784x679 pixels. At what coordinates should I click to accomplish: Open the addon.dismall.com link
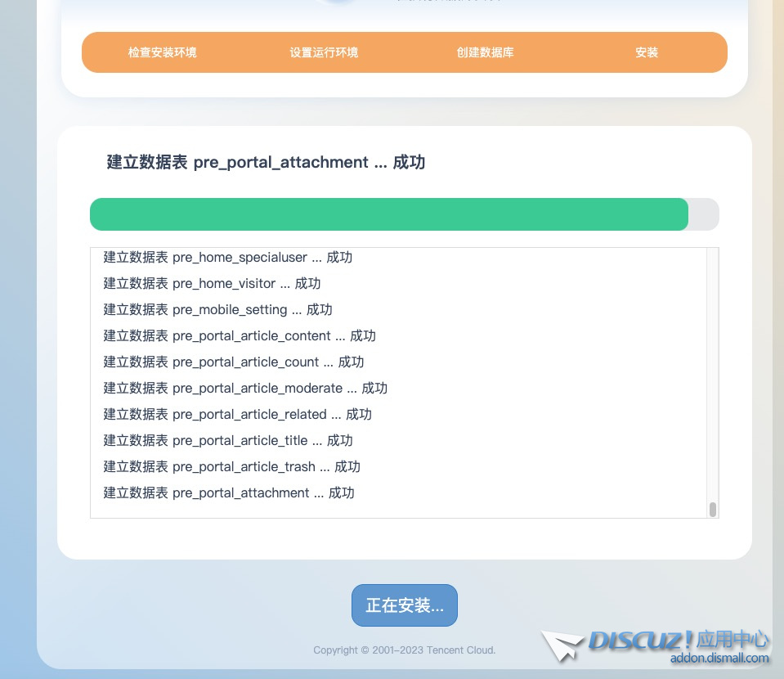tap(719, 659)
